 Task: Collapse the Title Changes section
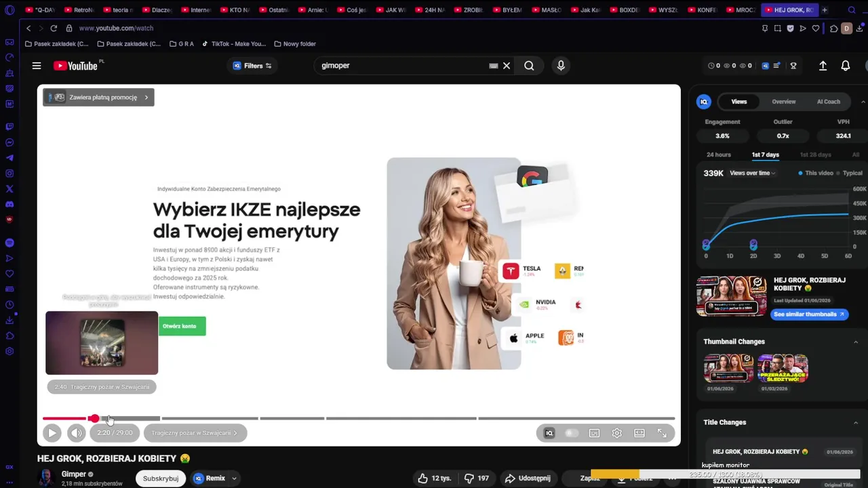coord(856,422)
